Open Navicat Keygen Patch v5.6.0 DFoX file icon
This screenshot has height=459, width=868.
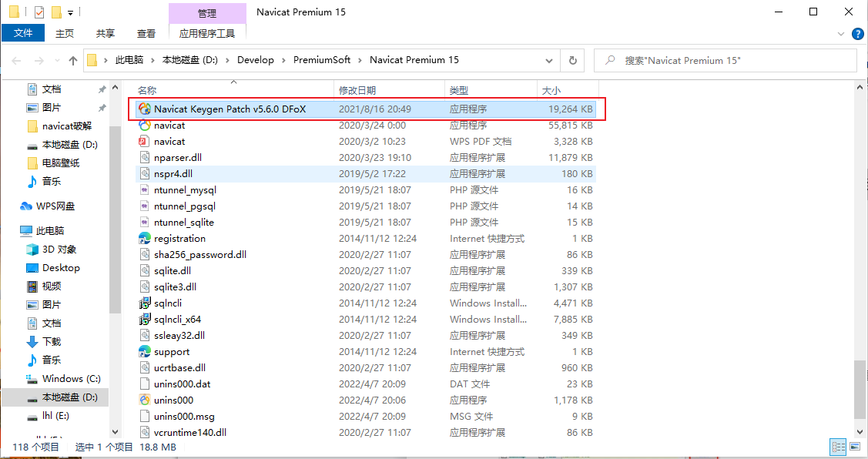[x=145, y=109]
